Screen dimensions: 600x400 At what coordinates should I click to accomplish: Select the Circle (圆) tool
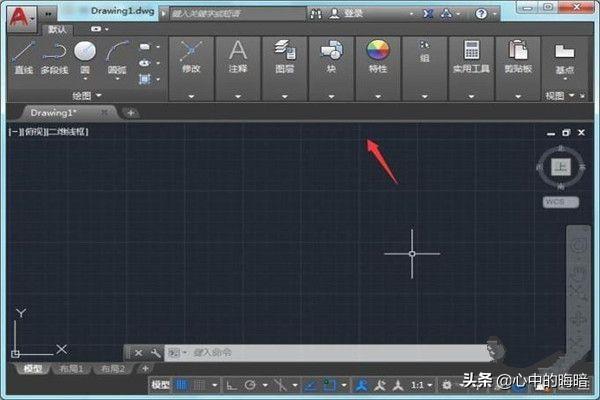tap(85, 56)
